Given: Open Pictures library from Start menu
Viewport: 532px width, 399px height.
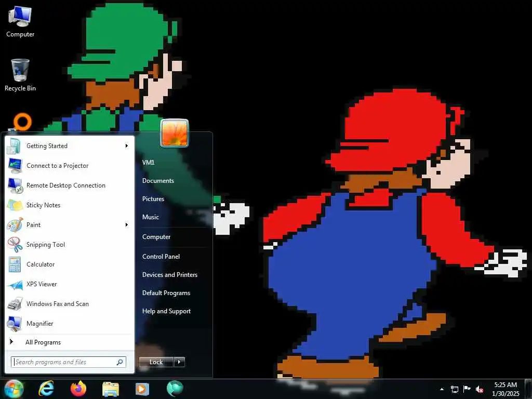Looking at the screenshot, I should 153,199.
